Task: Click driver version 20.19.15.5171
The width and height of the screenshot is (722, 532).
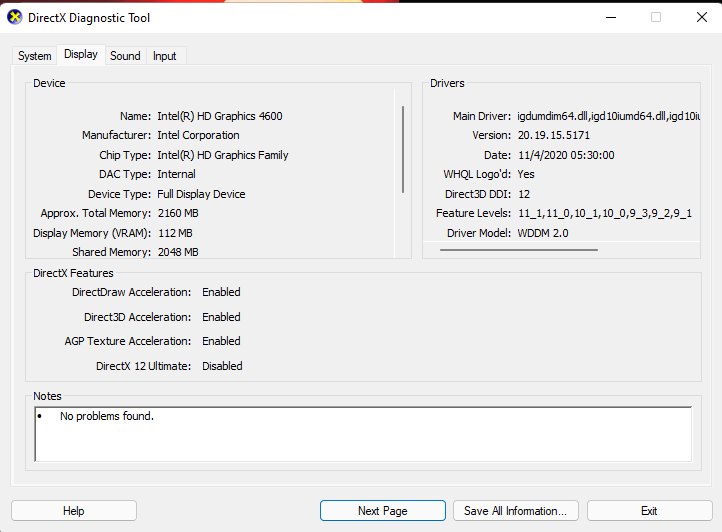Action: point(553,135)
